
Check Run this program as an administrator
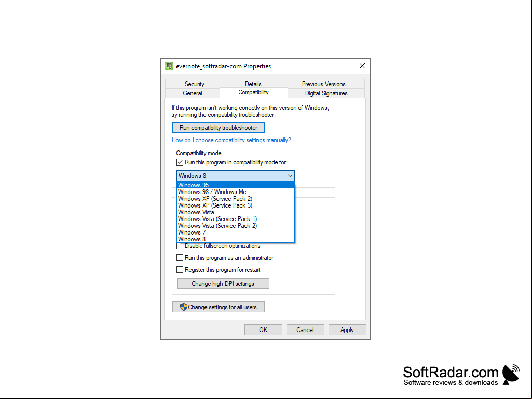180,258
